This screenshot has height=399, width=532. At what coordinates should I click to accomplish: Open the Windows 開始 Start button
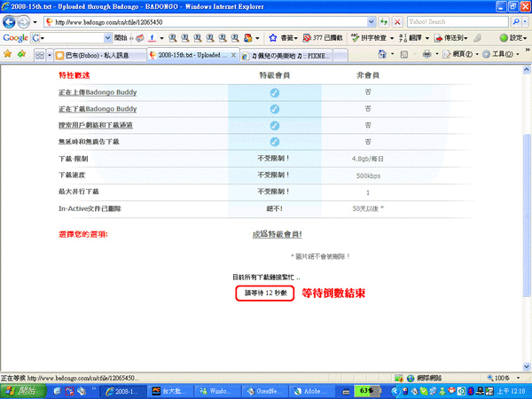point(23,391)
